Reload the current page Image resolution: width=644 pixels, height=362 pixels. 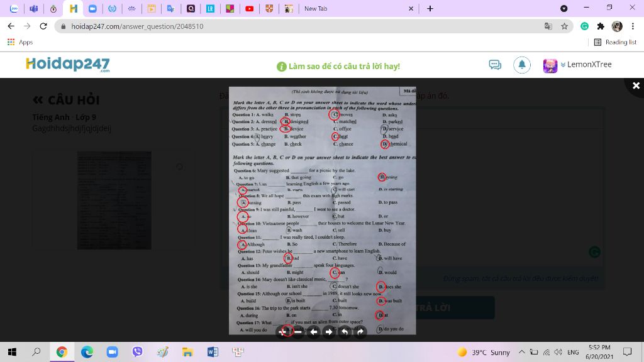coord(43,26)
